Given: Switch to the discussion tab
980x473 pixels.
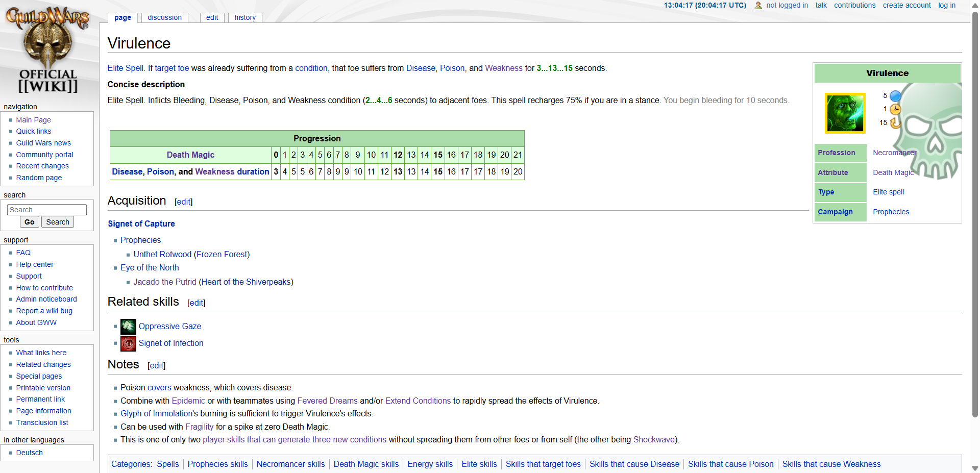Looking at the screenshot, I should tap(164, 17).
